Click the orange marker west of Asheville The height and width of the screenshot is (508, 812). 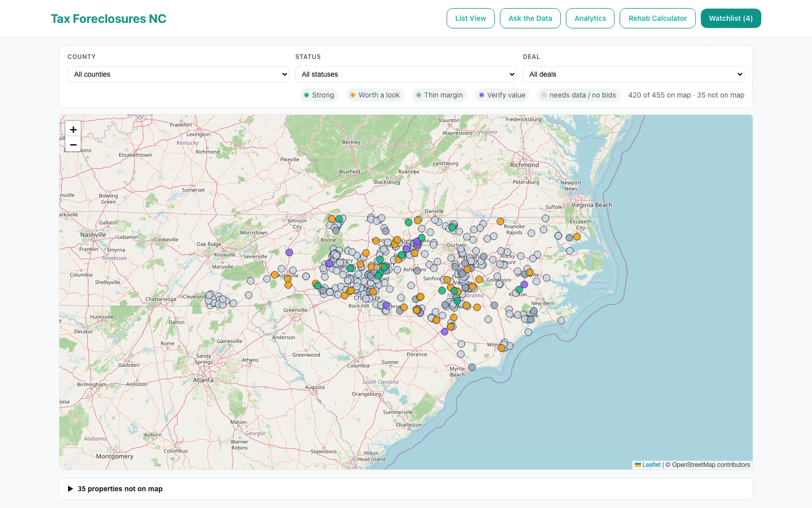275,275
